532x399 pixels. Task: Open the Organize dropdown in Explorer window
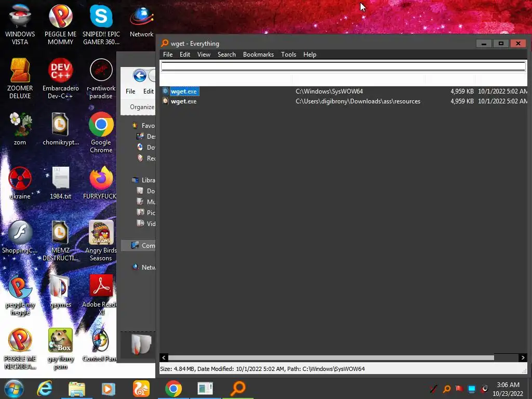[x=142, y=107]
